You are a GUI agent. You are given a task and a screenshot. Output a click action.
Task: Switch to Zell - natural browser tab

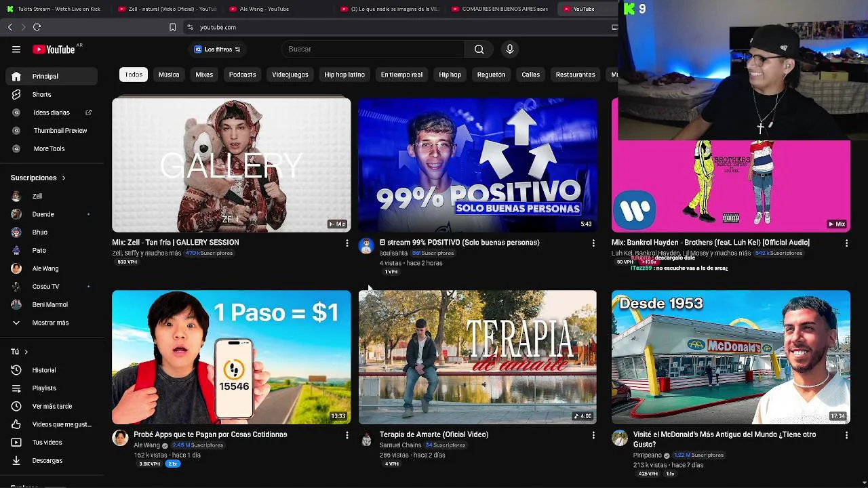[x=167, y=9]
